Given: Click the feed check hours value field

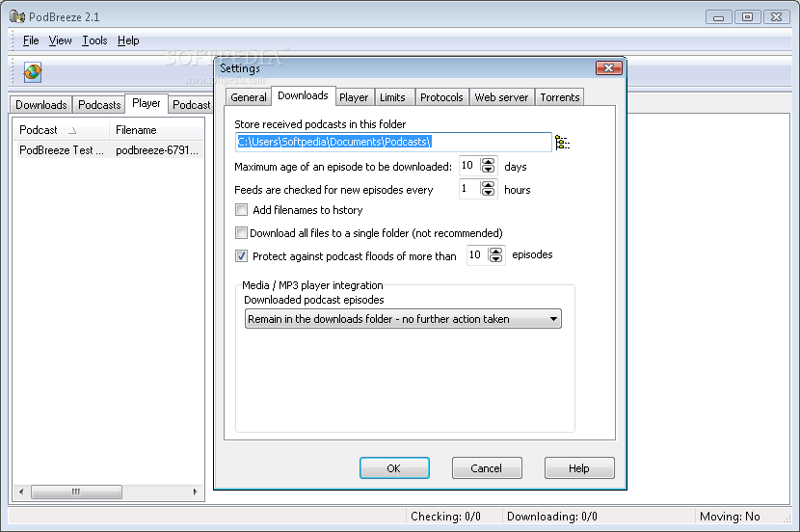Looking at the screenshot, I should pyautogui.click(x=470, y=189).
